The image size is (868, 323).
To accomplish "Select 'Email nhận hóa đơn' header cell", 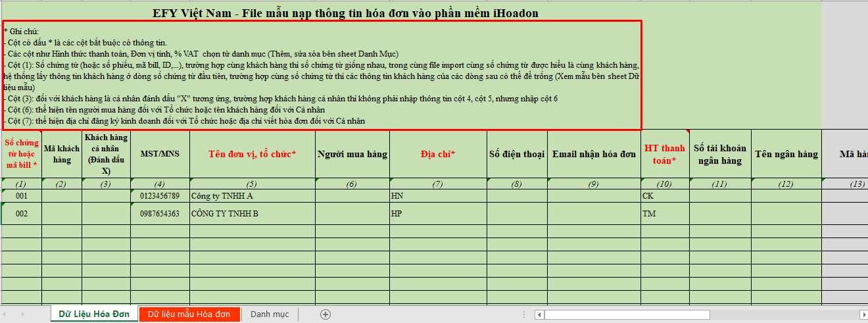I will (594, 154).
